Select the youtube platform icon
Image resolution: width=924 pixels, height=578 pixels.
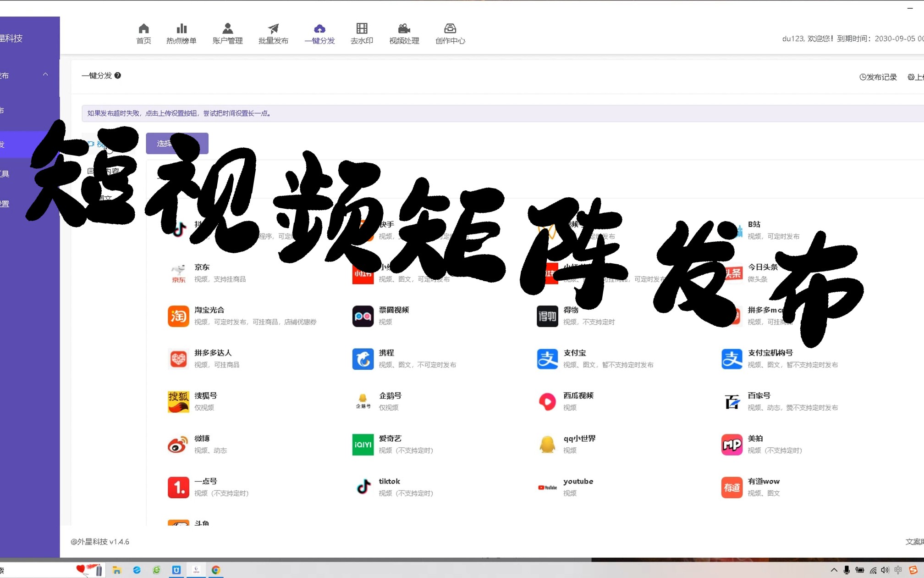click(x=547, y=487)
